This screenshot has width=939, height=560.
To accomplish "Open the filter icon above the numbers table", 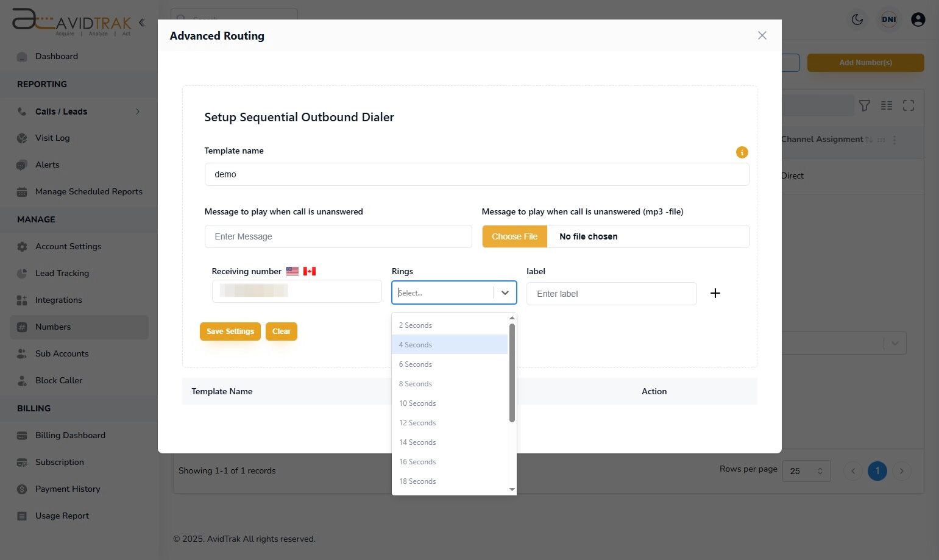I will [865, 105].
